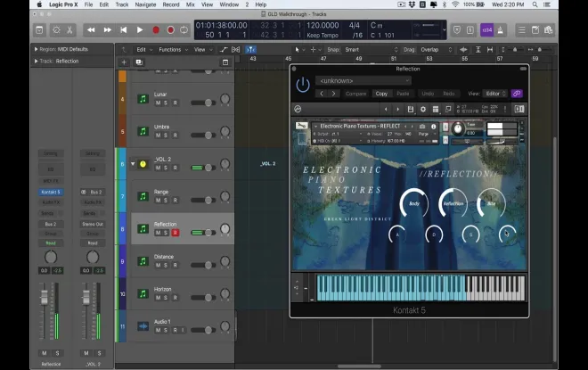
Task: Open Smart Controls in control bar
Action: [56, 30]
